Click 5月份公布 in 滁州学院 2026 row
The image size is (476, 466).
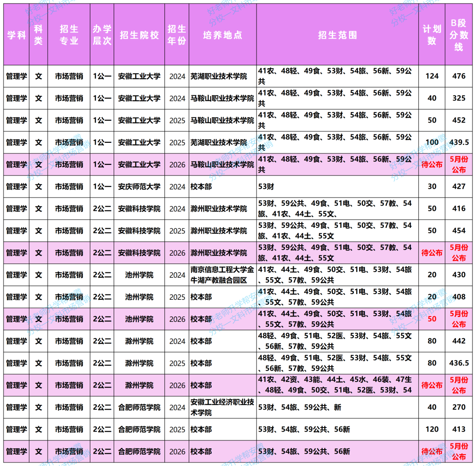click(x=459, y=385)
